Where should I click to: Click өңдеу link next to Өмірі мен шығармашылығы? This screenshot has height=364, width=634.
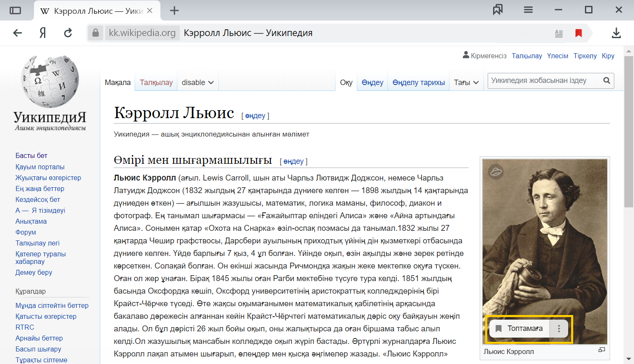pyautogui.click(x=294, y=161)
